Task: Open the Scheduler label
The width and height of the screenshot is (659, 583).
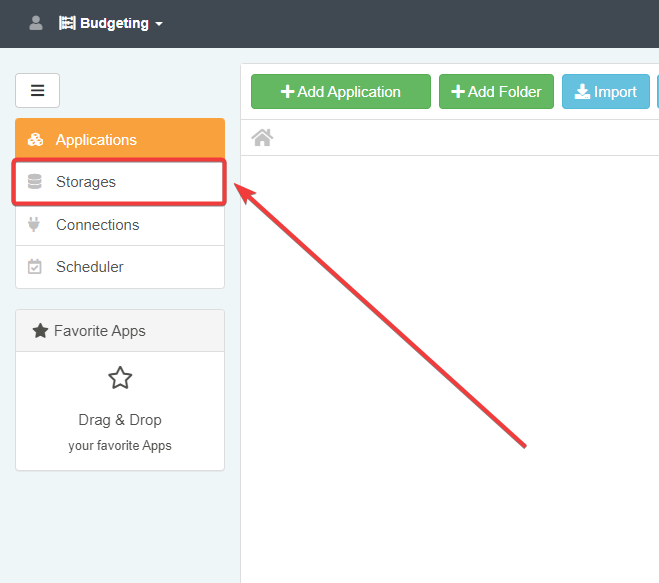Action: 90,267
